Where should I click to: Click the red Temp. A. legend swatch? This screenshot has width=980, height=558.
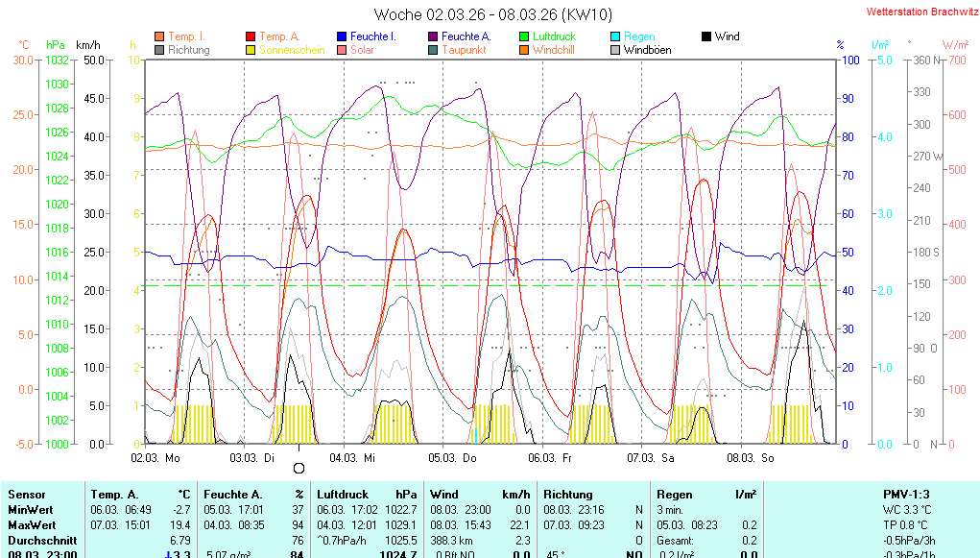pos(251,36)
